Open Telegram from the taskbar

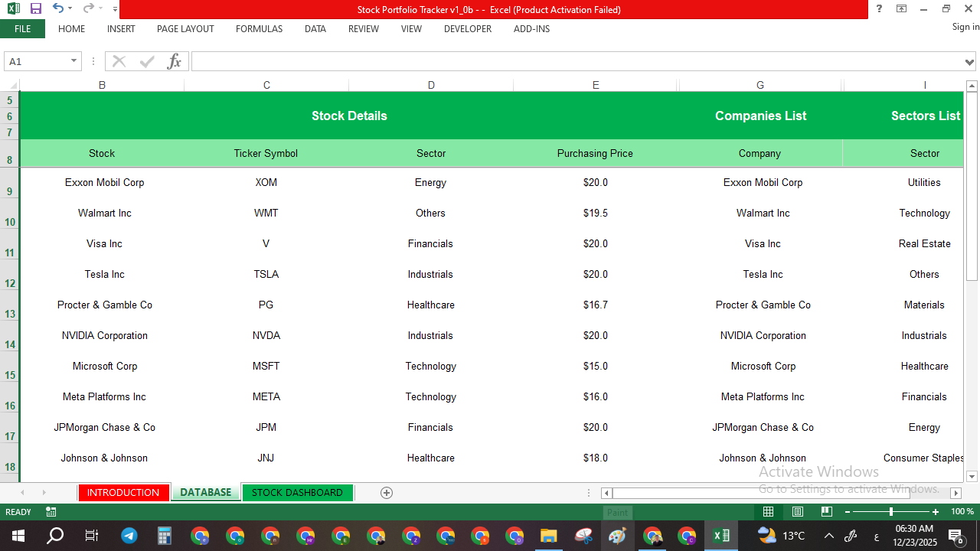coord(129,536)
